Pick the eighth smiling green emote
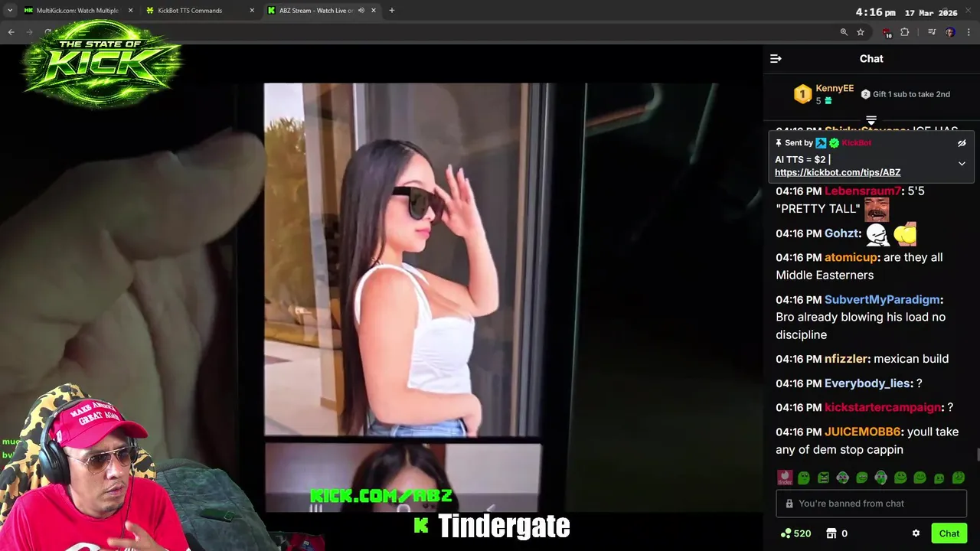This screenshot has width=980, height=551. pos(920,478)
